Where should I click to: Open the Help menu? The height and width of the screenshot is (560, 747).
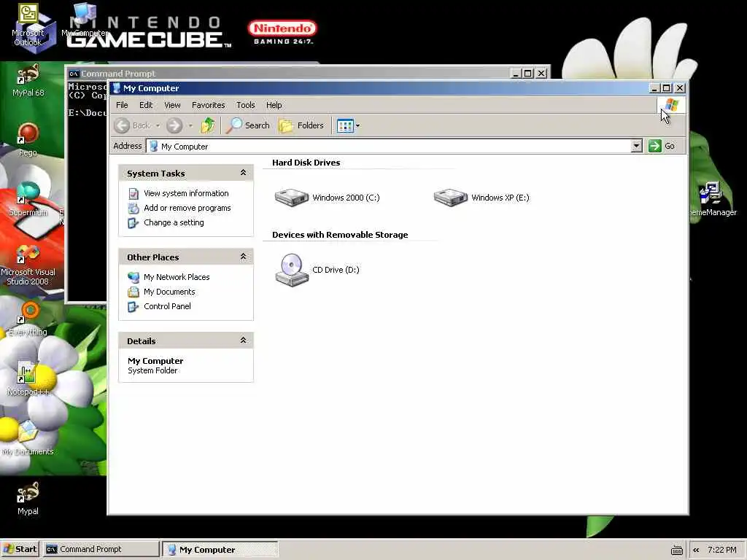(274, 105)
